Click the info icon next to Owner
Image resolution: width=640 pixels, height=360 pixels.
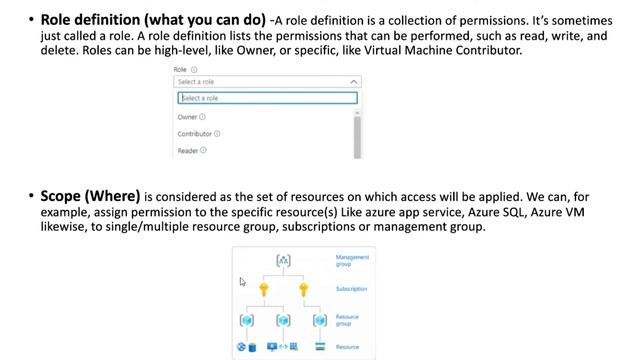pos(202,117)
